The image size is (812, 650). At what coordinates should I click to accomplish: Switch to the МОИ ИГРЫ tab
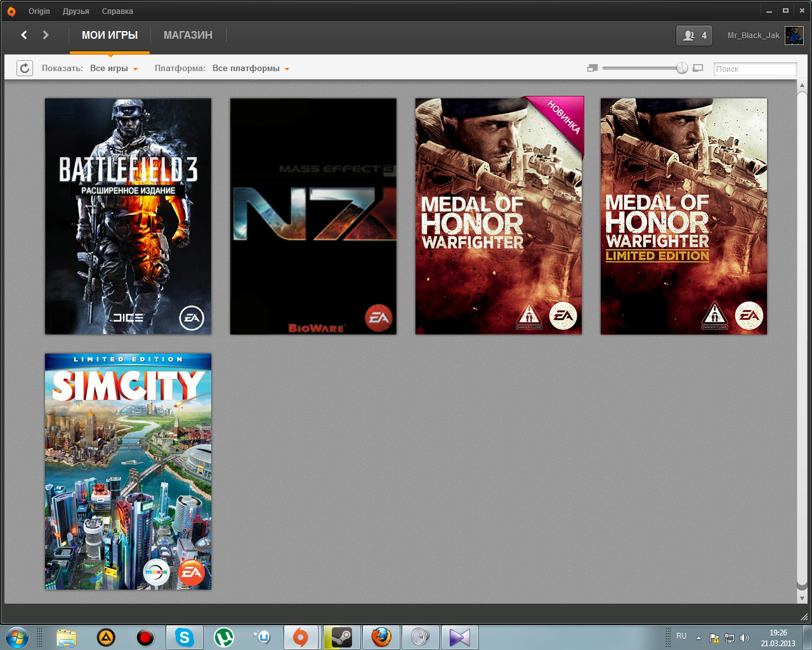(x=110, y=36)
